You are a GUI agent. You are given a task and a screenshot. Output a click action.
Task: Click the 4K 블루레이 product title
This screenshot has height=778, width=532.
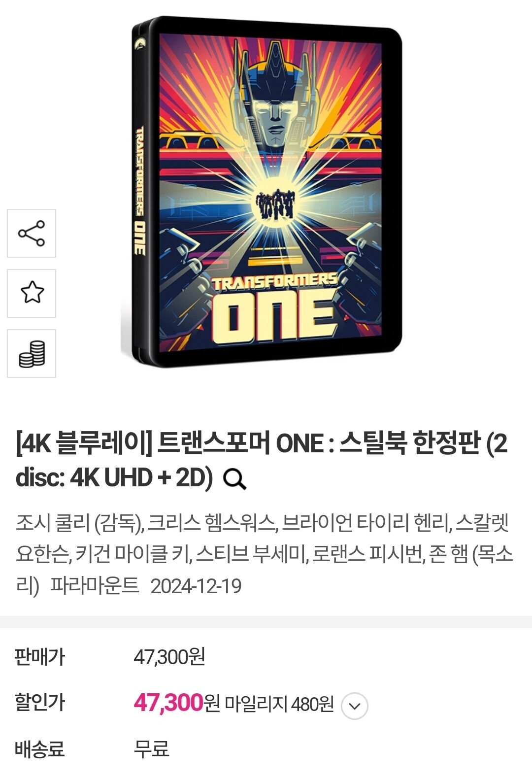coord(262,460)
